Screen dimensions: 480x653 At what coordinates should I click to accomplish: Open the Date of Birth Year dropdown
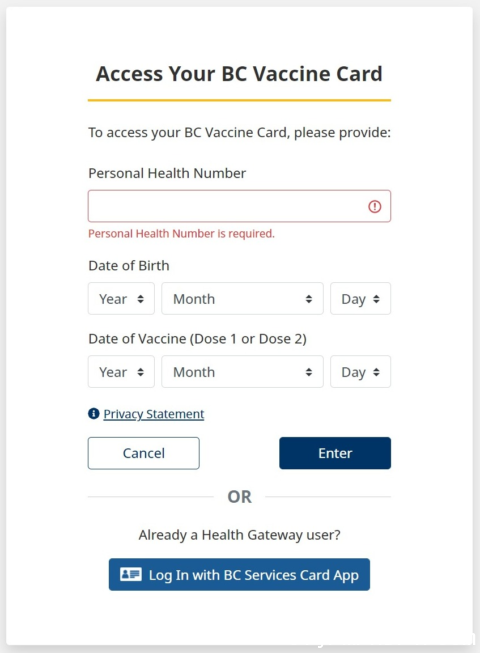121,299
